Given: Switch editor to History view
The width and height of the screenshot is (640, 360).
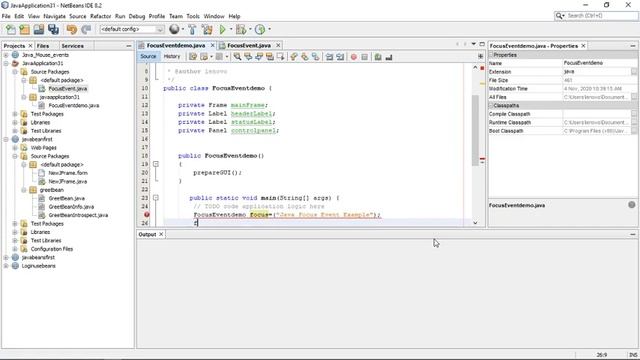Looking at the screenshot, I should pos(172,57).
